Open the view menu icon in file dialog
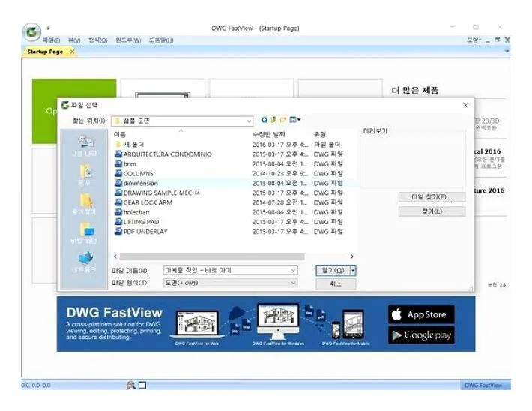This screenshot has height=411, width=532. (x=294, y=120)
